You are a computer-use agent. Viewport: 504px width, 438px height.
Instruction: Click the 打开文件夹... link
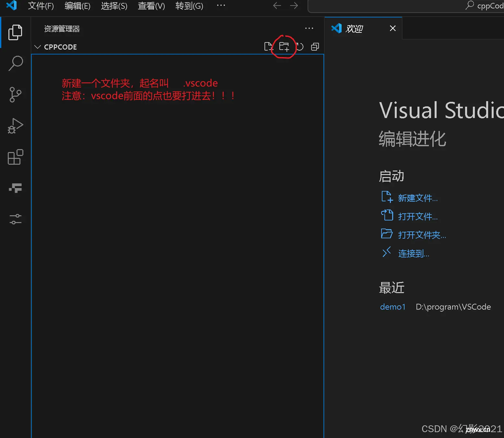tap(422, 235)
